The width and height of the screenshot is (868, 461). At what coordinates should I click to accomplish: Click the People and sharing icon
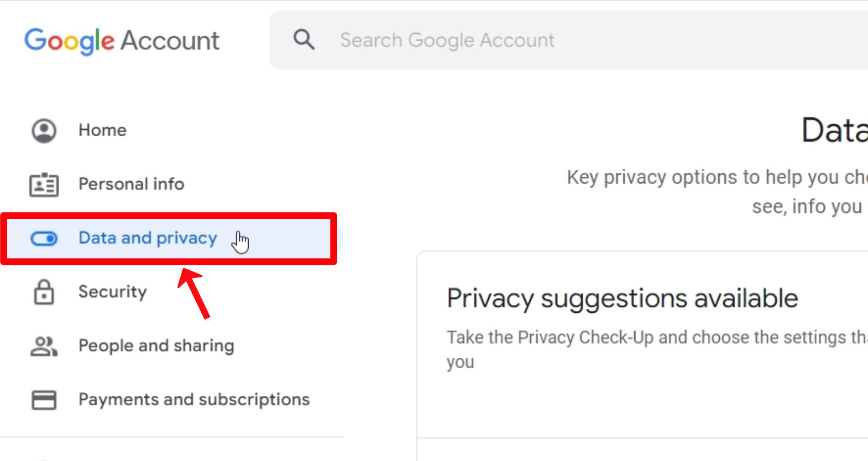point(44,346)
